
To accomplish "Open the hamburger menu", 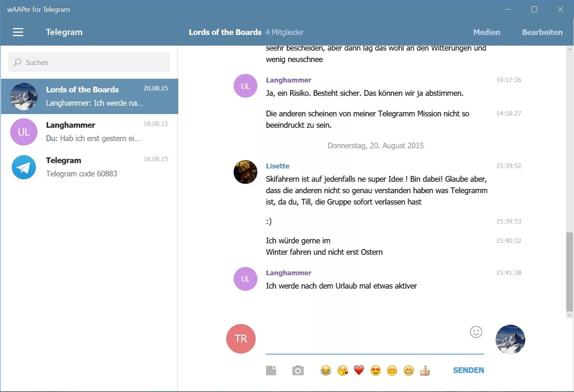I will [x=18, y=32].
